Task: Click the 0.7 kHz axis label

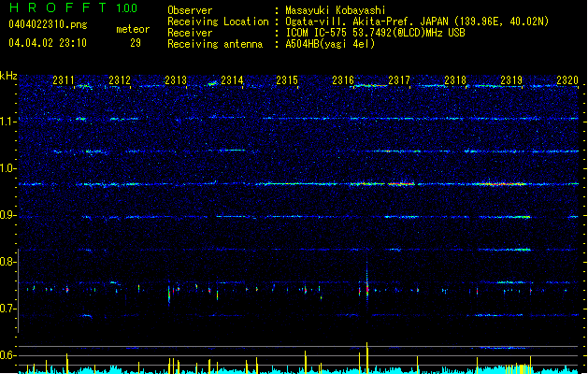Action: pyautogui.click(x=7, y=309)
